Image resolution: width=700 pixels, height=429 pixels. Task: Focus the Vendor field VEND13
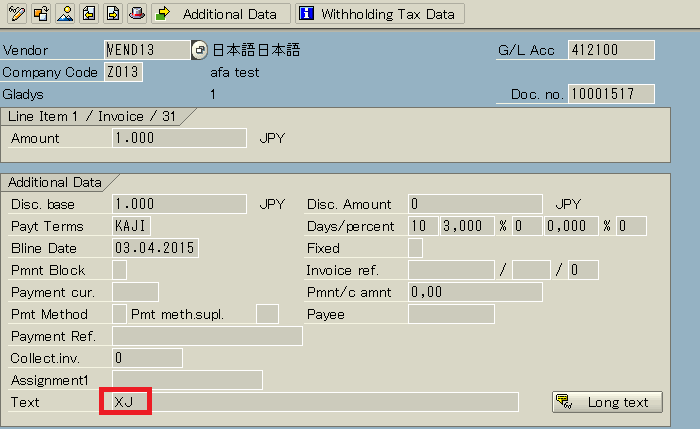[147, 50]
